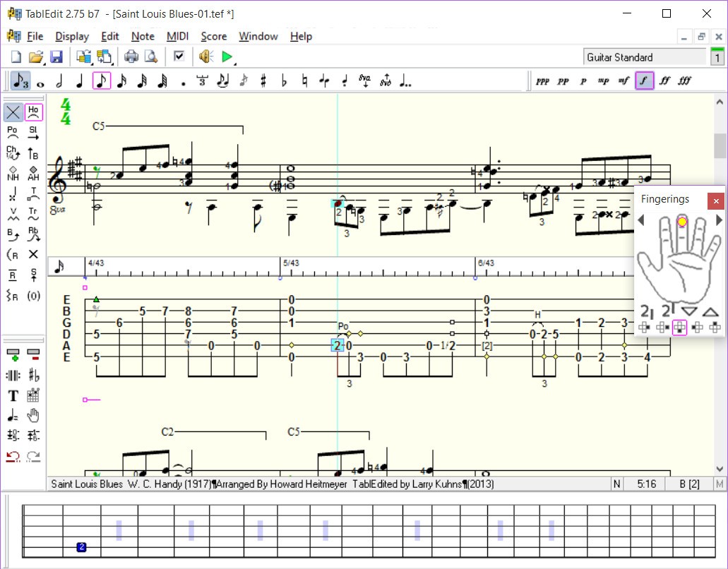The image size is (728, 569).
Task: Open the print preview magnifier icon
Action: pyautogui.click(x=150, y=56)
